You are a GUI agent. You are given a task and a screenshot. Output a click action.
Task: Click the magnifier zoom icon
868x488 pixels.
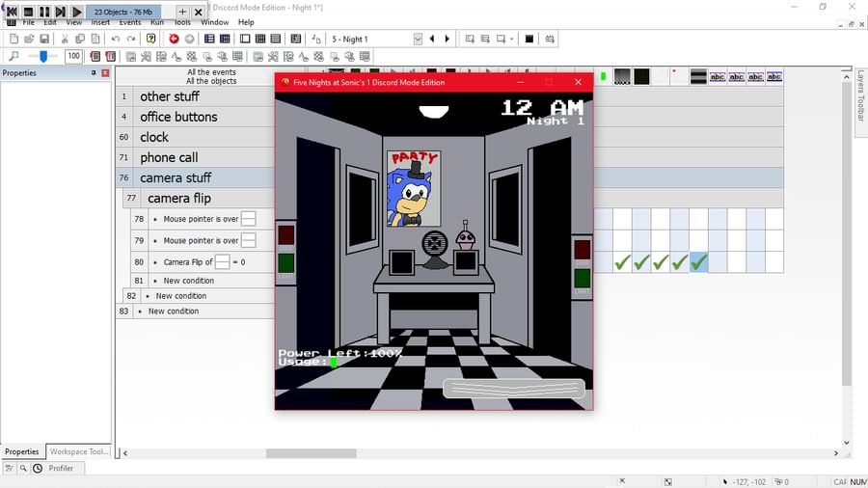click(14, 56)
